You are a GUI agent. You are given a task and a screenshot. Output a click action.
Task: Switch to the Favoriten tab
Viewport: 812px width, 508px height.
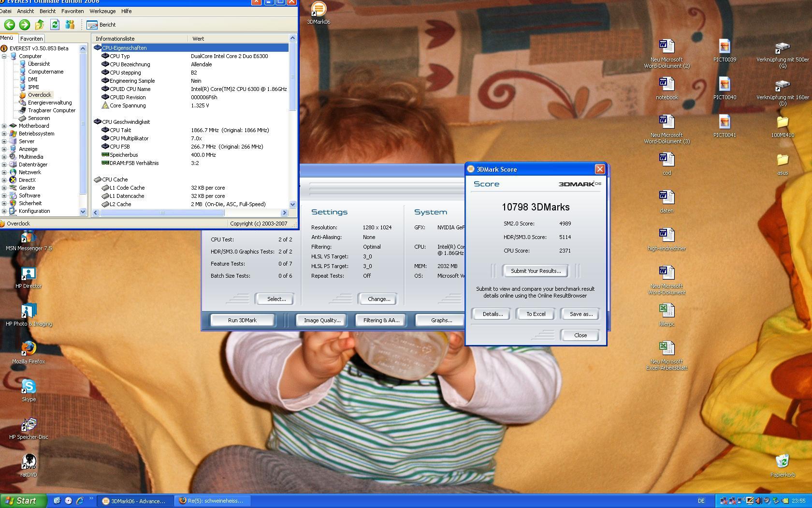(31, 38)
